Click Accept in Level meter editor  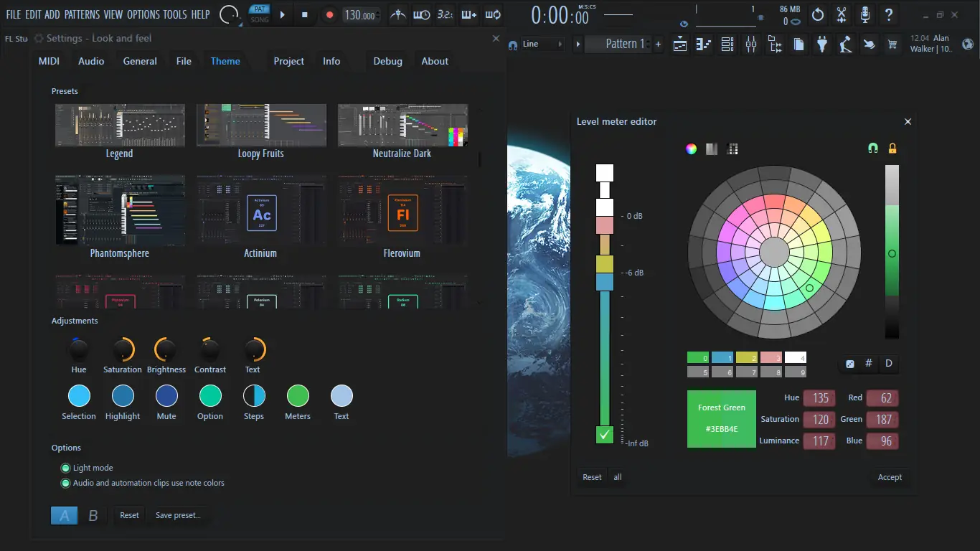coord(890,477)
